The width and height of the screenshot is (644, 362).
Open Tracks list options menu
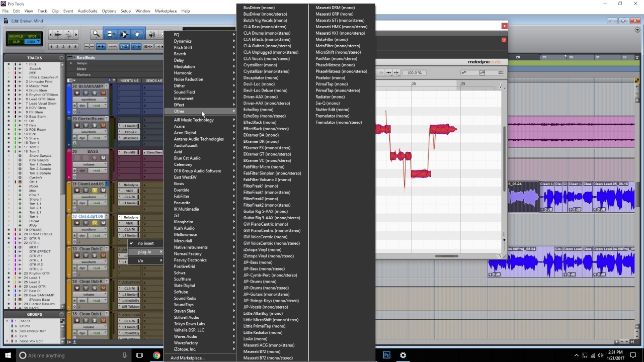[61, 58]
